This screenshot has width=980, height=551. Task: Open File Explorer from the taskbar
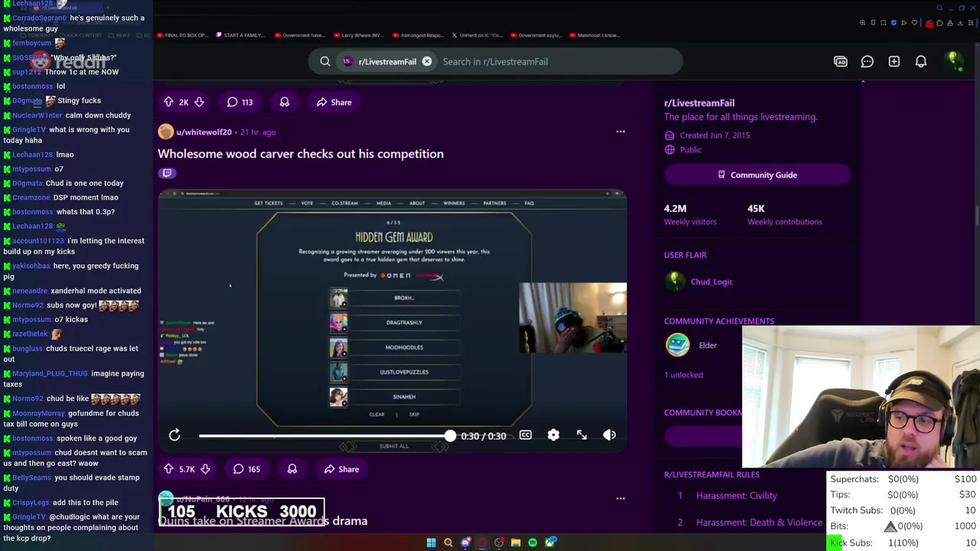tap(515, 543)
